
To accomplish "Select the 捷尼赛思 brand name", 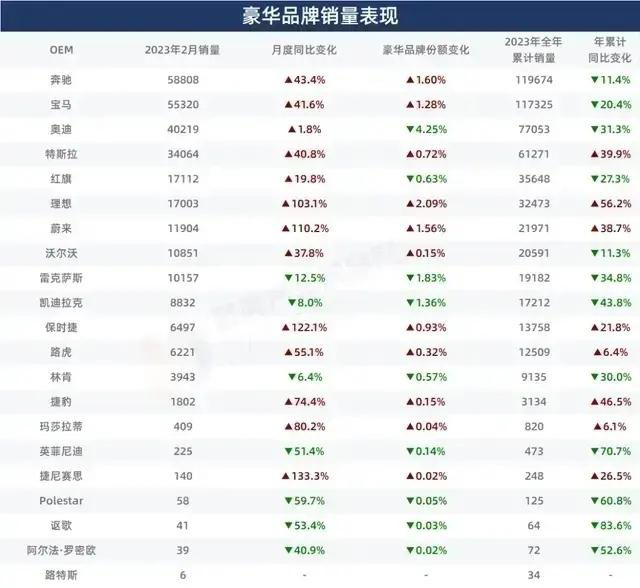I will tap(61, 476).
